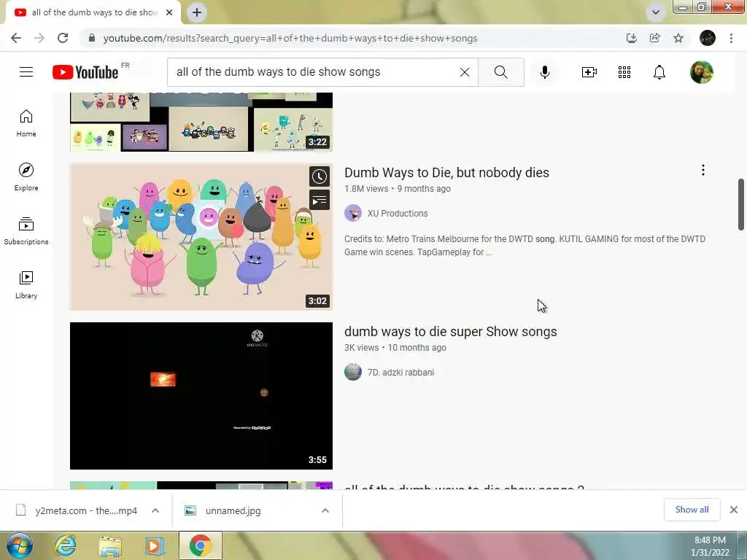Click the 3:02 nobody dies thumbnail
Viewport: 747px width, 560px height.
click(201, 237)
